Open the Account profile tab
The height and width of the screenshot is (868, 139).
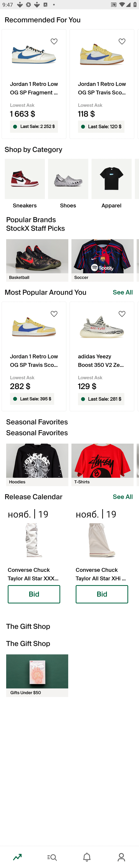point(121,857)
